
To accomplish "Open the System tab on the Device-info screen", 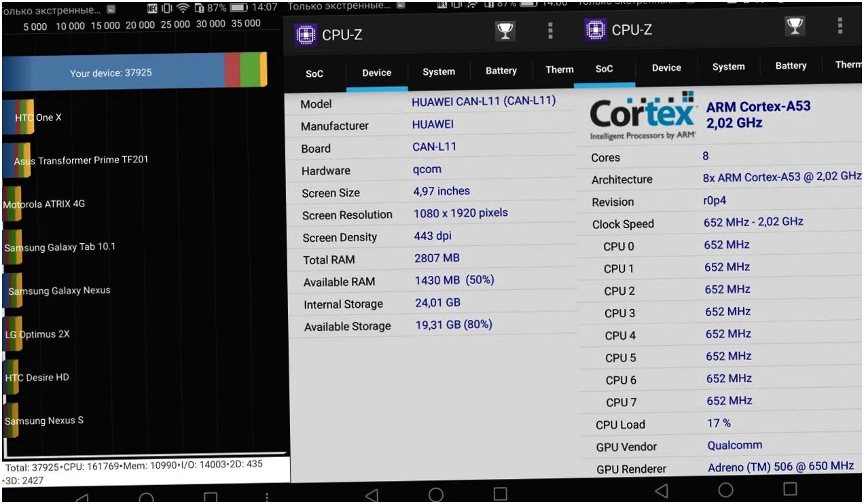I will tap(439, 71).
